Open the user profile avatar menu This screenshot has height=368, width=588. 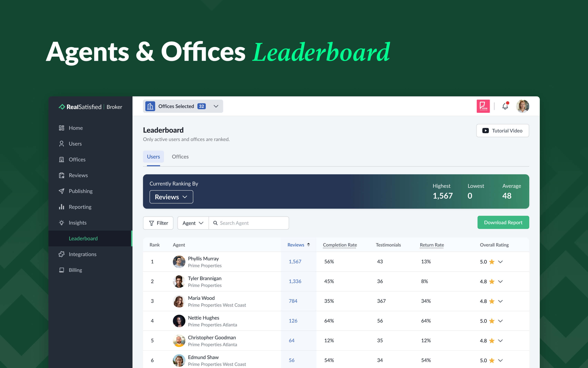click(522, 106)
